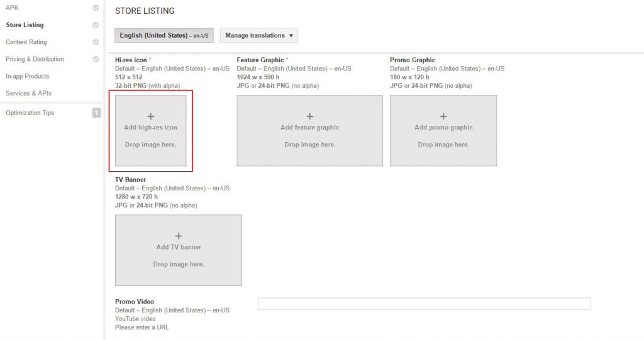Select Store Listing in the sidebar

click(25, 25)
